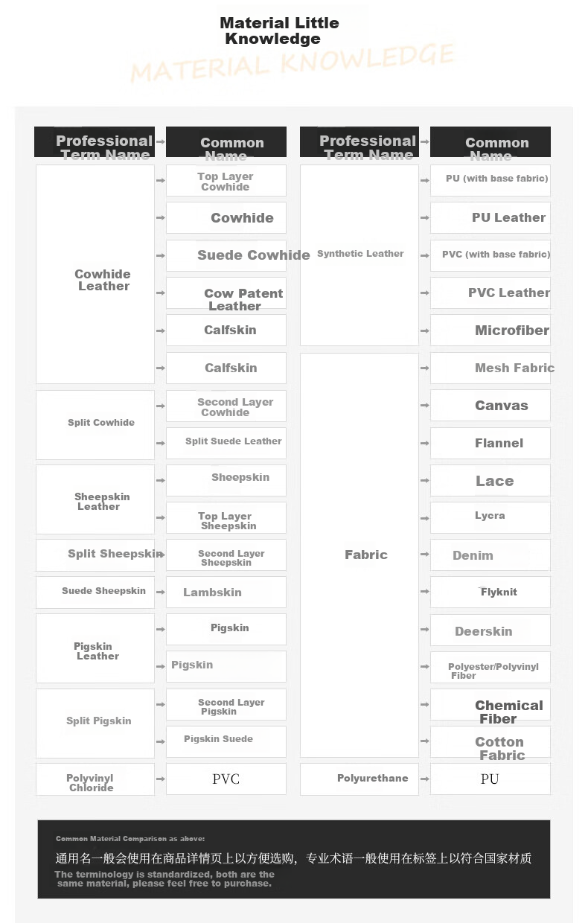Select the Microfiber cell
This screenshot has width=588, height=923.
click(x=490, y=330)
